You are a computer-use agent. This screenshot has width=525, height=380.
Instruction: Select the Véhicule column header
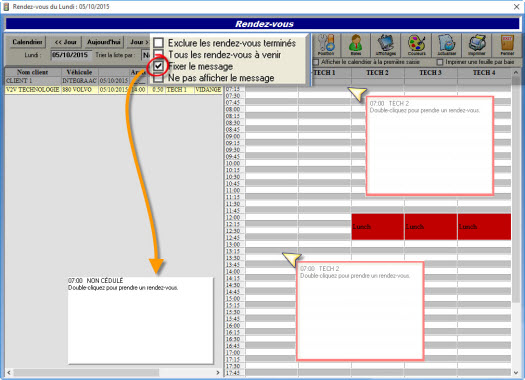[79, 72]
